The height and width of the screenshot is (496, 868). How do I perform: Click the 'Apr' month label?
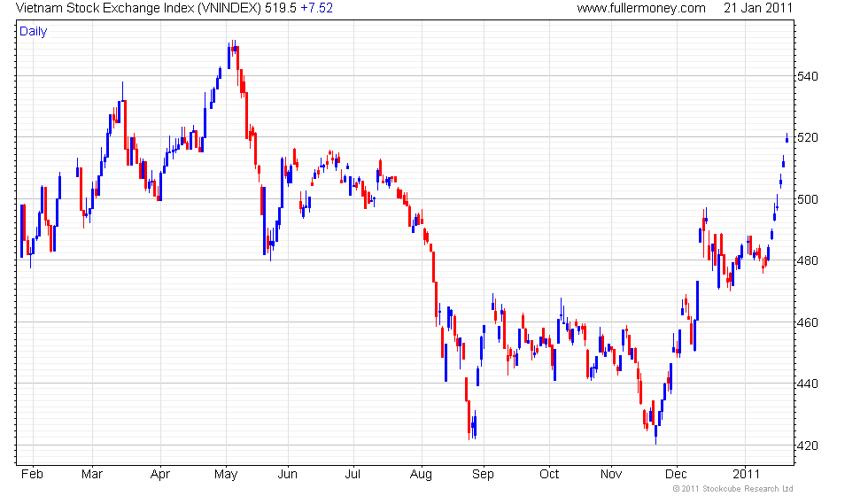[160, 475]
